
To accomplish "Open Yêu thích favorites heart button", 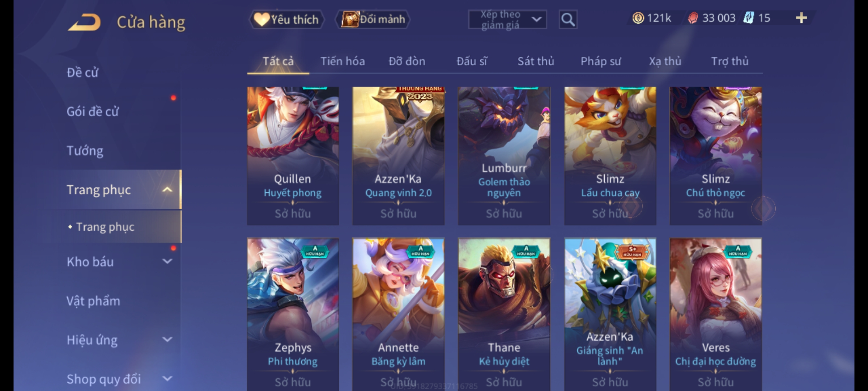I will click(x=286, y=20).
